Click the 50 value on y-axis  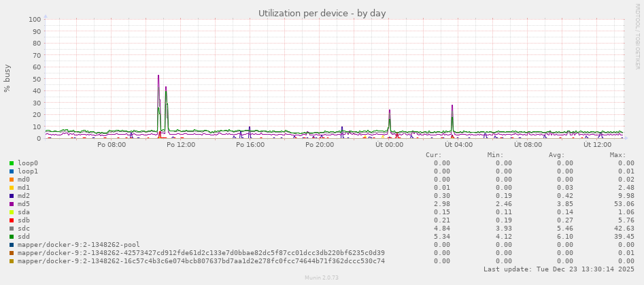click(x=37, y=79)
